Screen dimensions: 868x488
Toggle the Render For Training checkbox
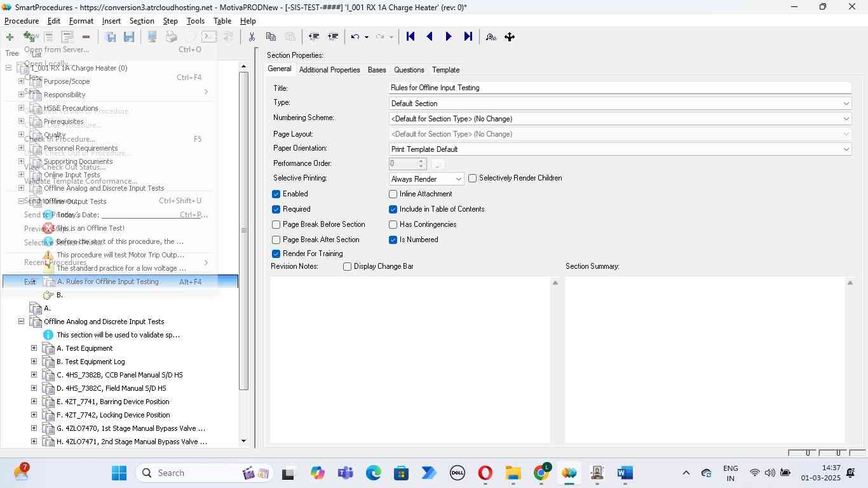tap(276, 254)
